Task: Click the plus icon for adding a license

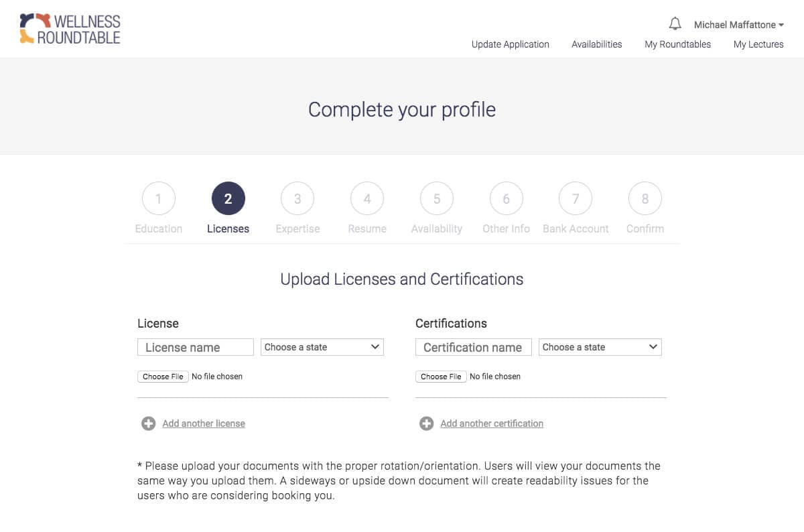Action: 148,423
